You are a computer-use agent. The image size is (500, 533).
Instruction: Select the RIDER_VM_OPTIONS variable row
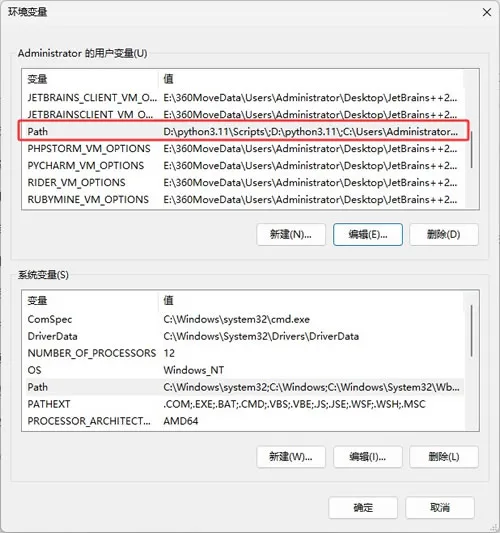[243, 183]
